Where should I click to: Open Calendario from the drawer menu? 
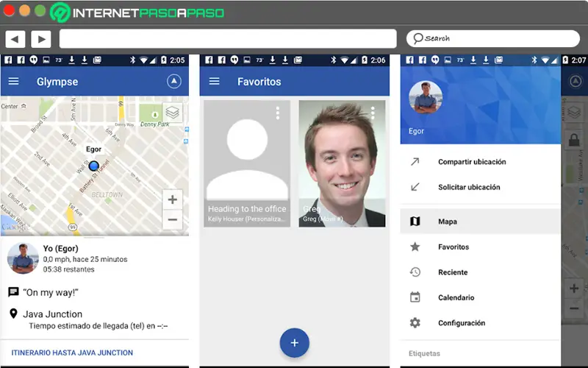click(x=481, y=297)
